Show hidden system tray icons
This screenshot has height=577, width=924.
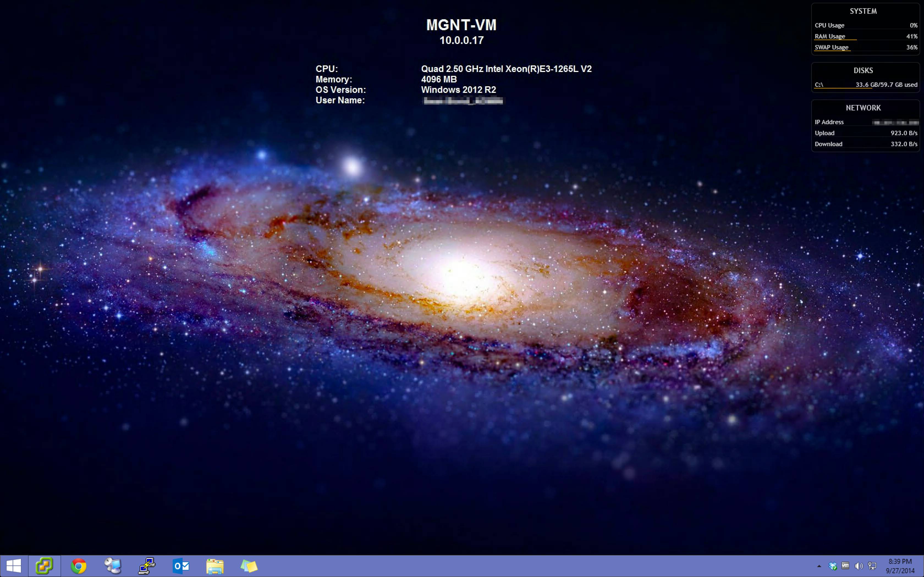coord(819,566)
